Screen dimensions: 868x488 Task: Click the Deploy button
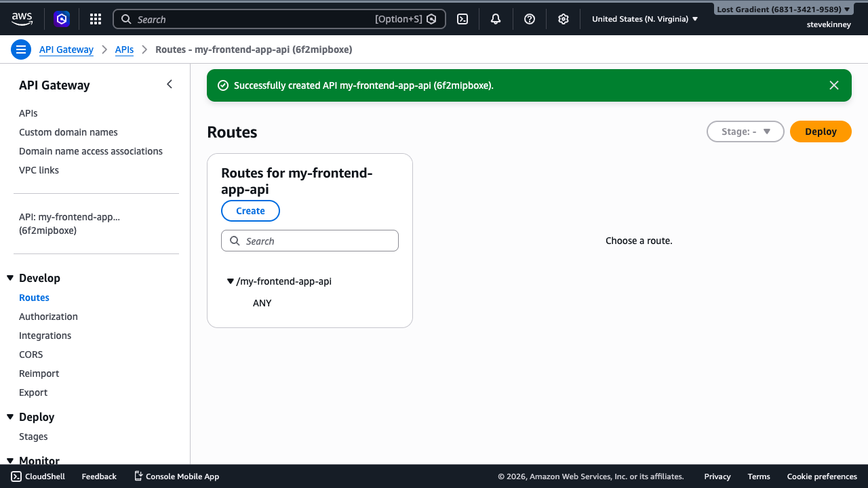(x=821, y=131)
